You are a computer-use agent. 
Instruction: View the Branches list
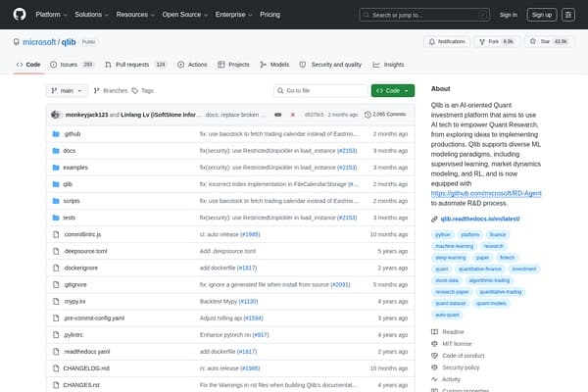[x=111, y=91]
